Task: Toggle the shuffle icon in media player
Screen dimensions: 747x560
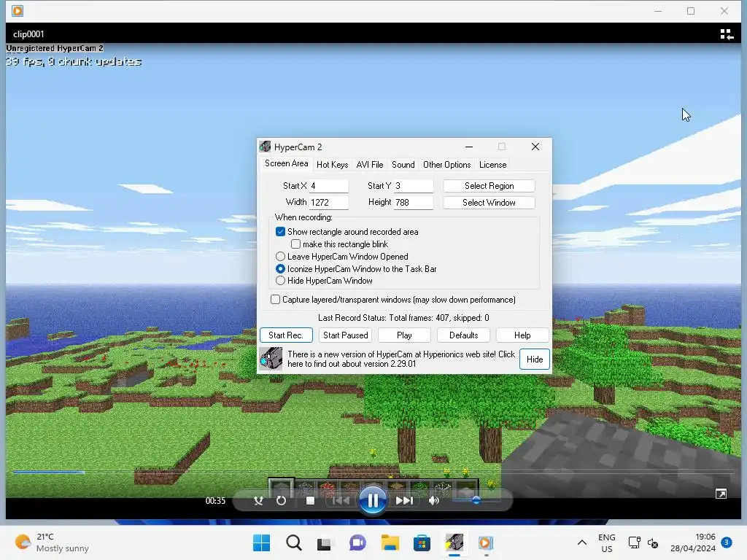Action: 259,500
